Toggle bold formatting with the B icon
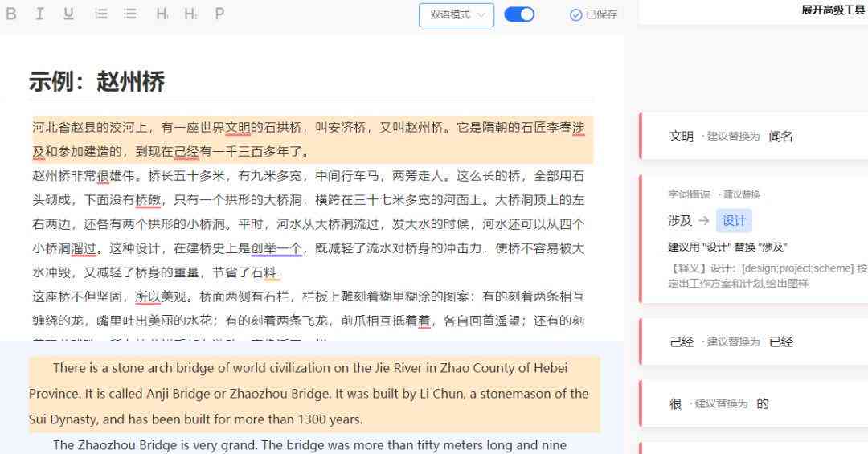Screen dimensions: 868x454 11,14
